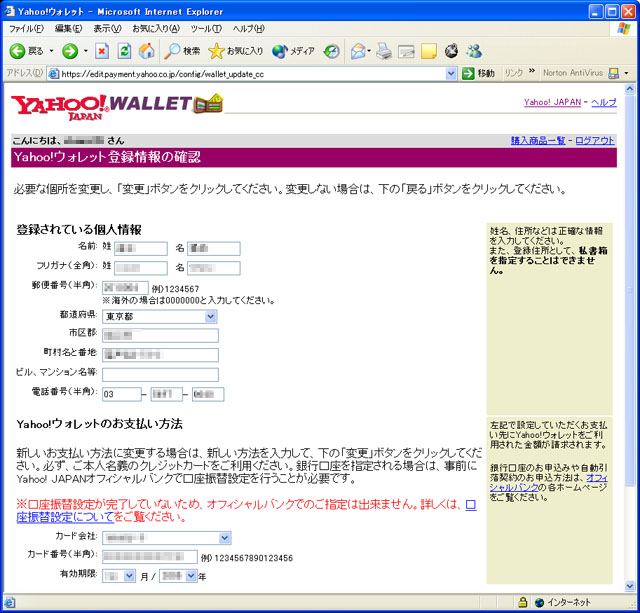
Task: Click the フリガナ 名 input field
Action: tap(214, 268)
